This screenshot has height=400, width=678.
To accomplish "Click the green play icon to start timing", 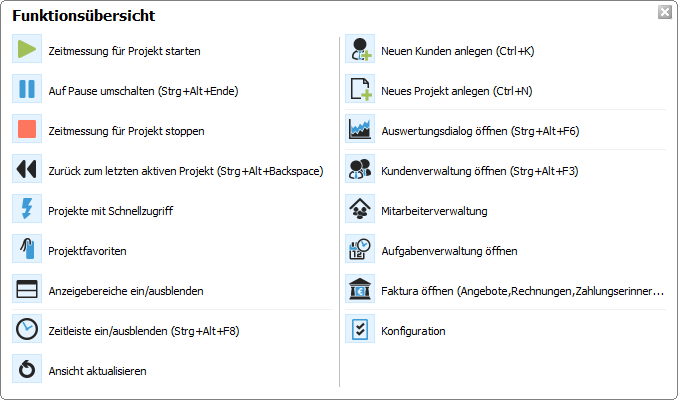I will coord(27,49).
